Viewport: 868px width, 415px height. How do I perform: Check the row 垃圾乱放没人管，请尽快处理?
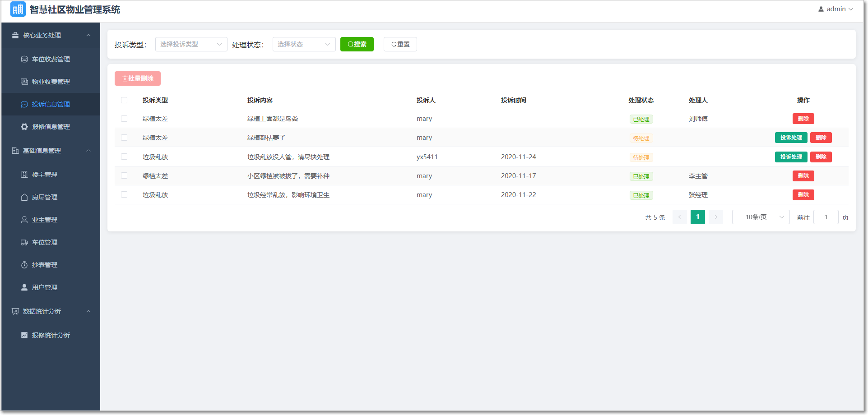(x=124, y=157)
